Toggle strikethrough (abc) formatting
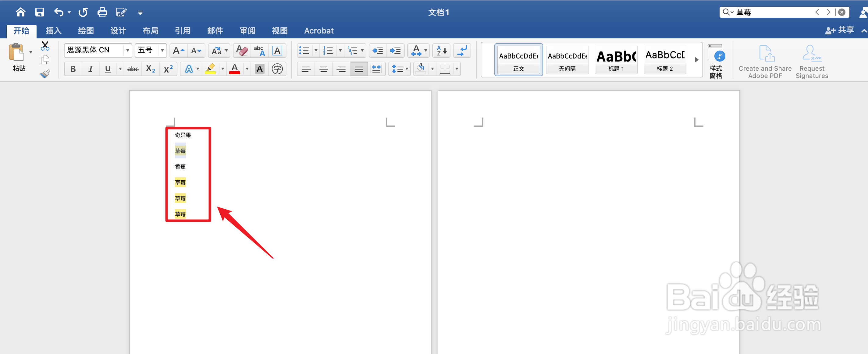The height and width of the screenshot is (354, 868). [133, 69]
